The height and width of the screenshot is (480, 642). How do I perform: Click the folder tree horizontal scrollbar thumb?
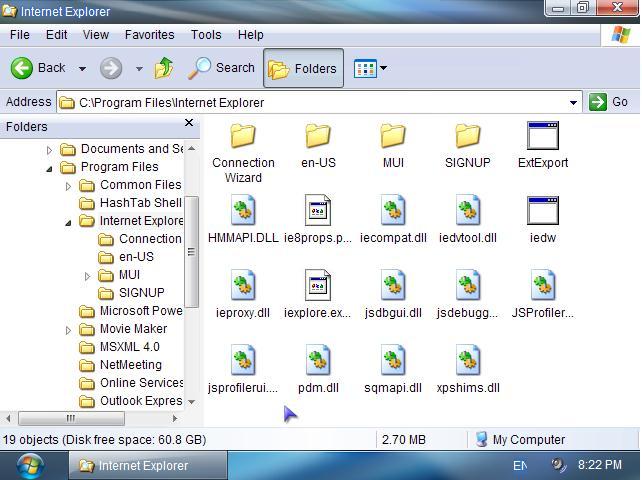coord(71,419)
